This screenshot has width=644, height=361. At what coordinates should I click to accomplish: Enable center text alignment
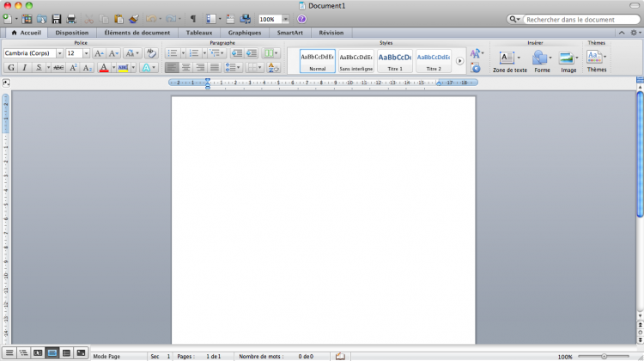185,68
